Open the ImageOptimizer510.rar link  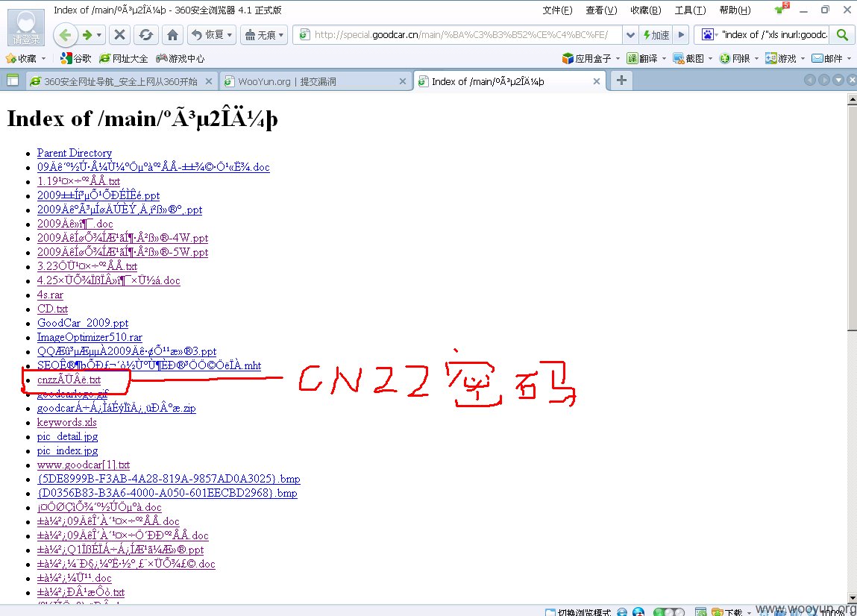pos(90,338)
